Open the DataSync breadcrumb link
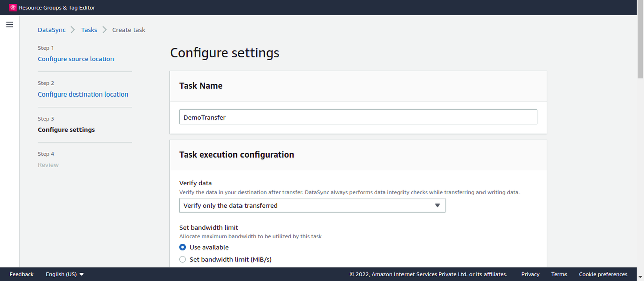Viewport: 644px width, 281px height. point(52,30)
